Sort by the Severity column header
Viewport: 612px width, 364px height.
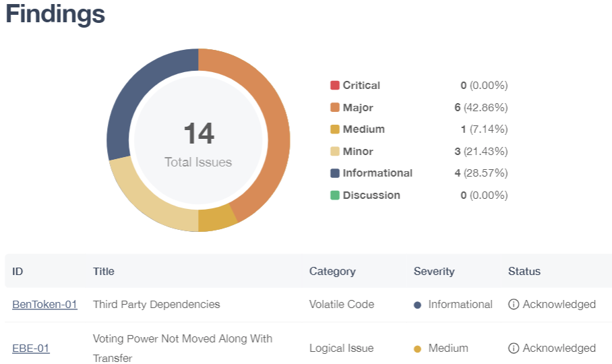click(434, 271)
